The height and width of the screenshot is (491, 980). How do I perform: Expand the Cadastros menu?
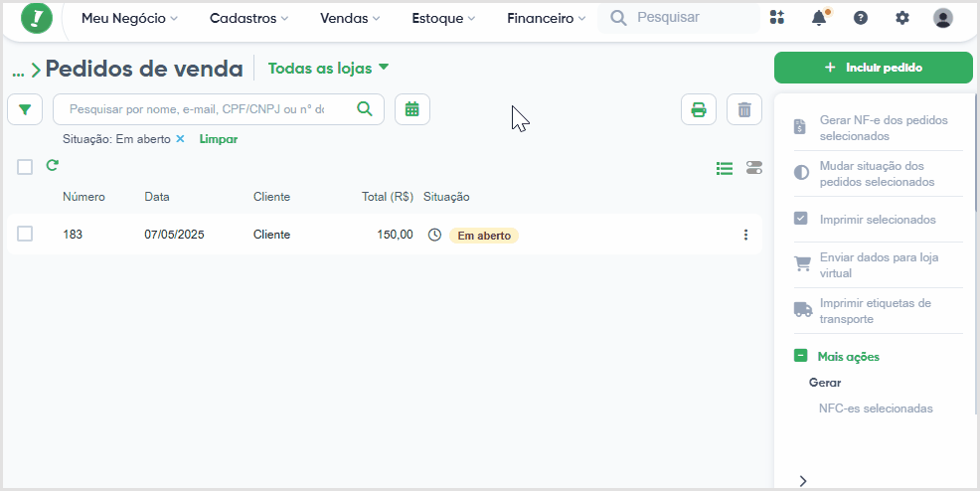point(248,18)
